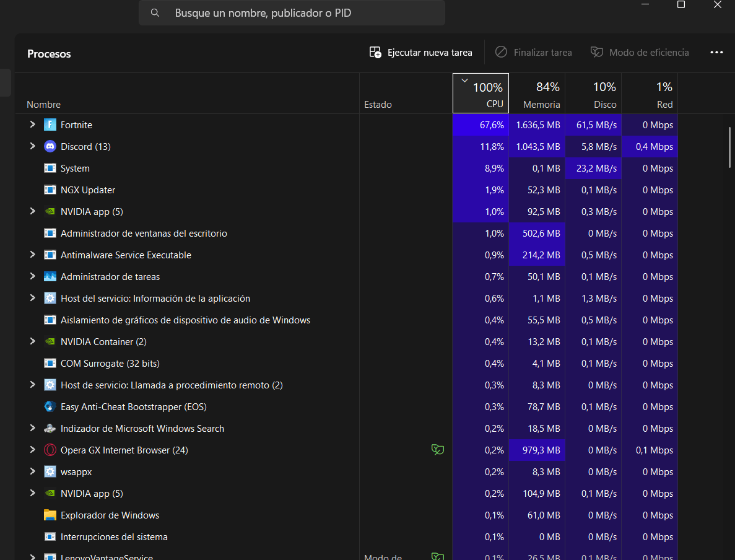Click the process search input field
Image resolution: width=735 pixels, height=560 pixels.
[292, 12]
